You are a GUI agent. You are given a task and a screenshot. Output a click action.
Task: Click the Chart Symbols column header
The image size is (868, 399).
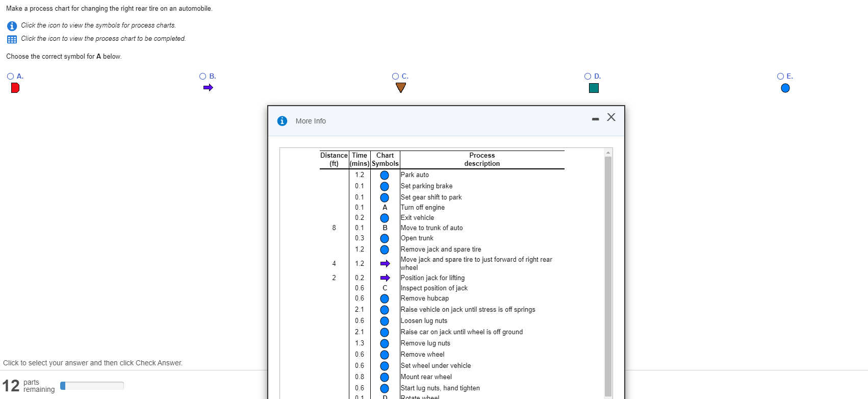[x=385, y=159]
